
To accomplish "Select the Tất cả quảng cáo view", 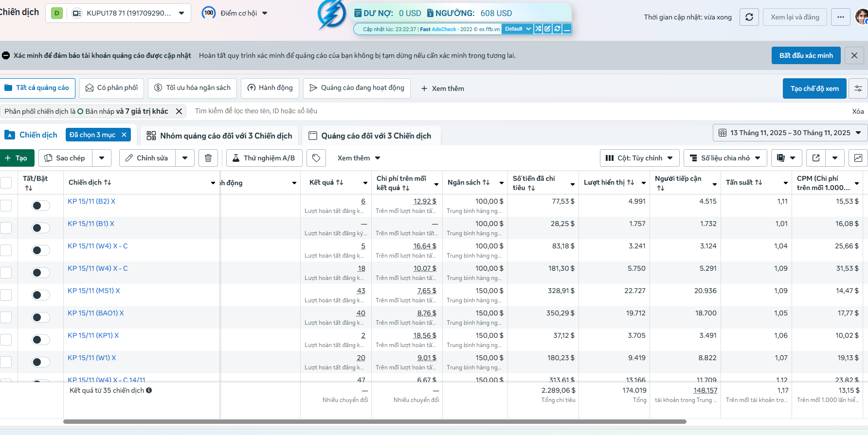I will (37, 88).
